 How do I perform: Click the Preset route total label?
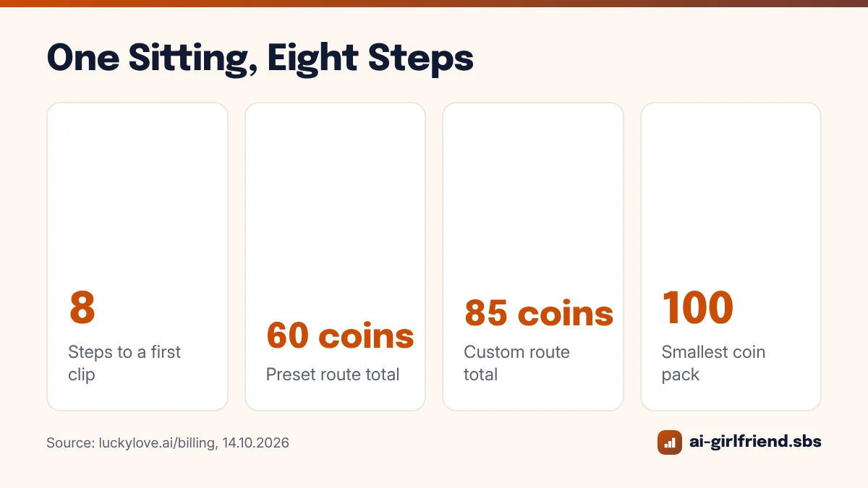333,374
